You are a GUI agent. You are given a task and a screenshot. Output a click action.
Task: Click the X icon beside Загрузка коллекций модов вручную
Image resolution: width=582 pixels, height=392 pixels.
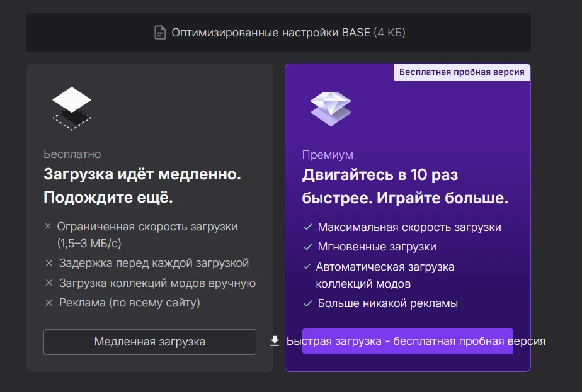pos(49,283)
